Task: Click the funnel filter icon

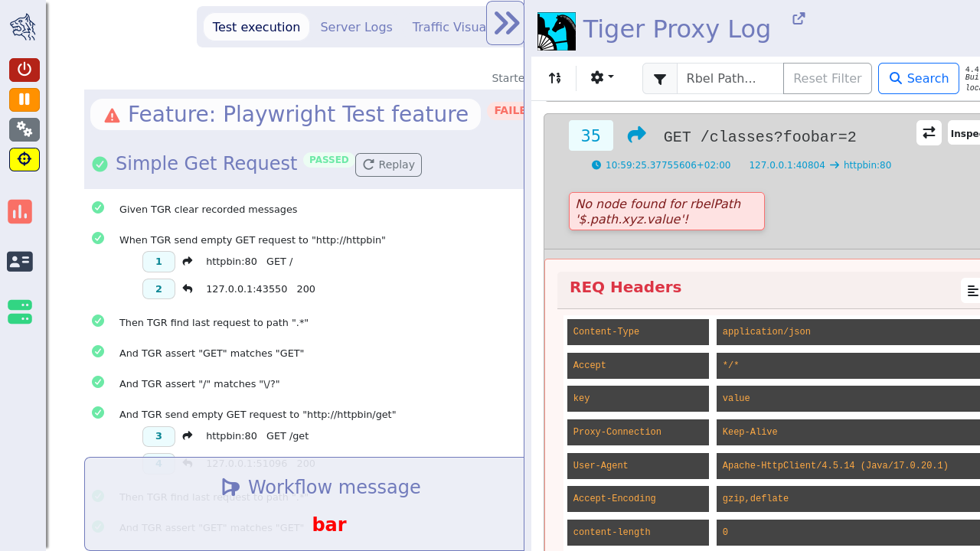Action: [660, 79]
